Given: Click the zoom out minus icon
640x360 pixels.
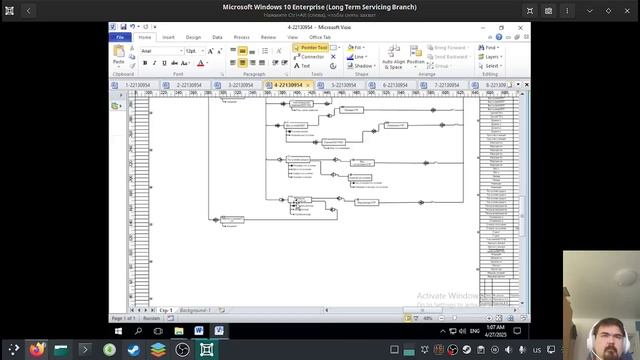Looking at the screenshot, I should 442,318.
